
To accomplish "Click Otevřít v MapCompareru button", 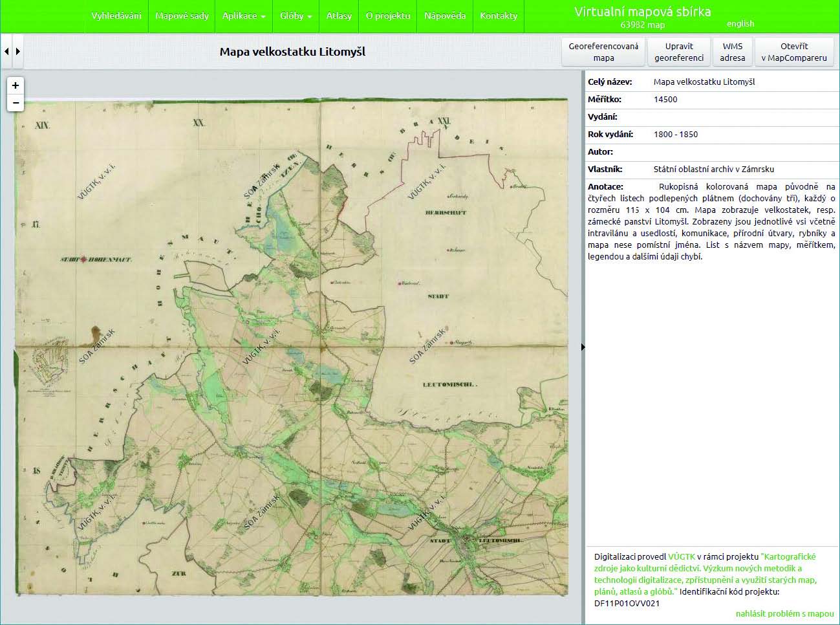I will [794, 52].
